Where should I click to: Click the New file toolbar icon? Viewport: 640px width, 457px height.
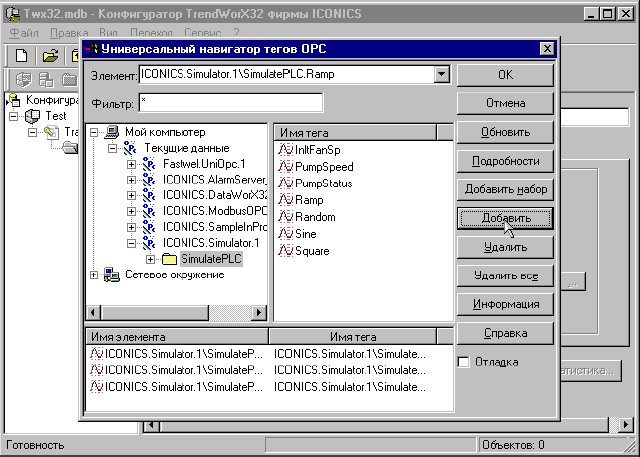tap(21, 55)
